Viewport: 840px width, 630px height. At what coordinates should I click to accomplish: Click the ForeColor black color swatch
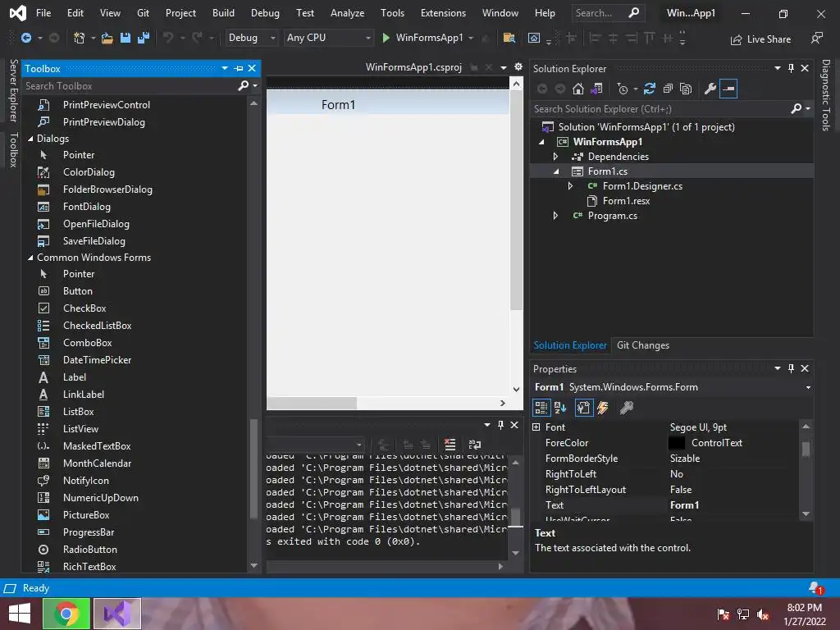[676, 443]
